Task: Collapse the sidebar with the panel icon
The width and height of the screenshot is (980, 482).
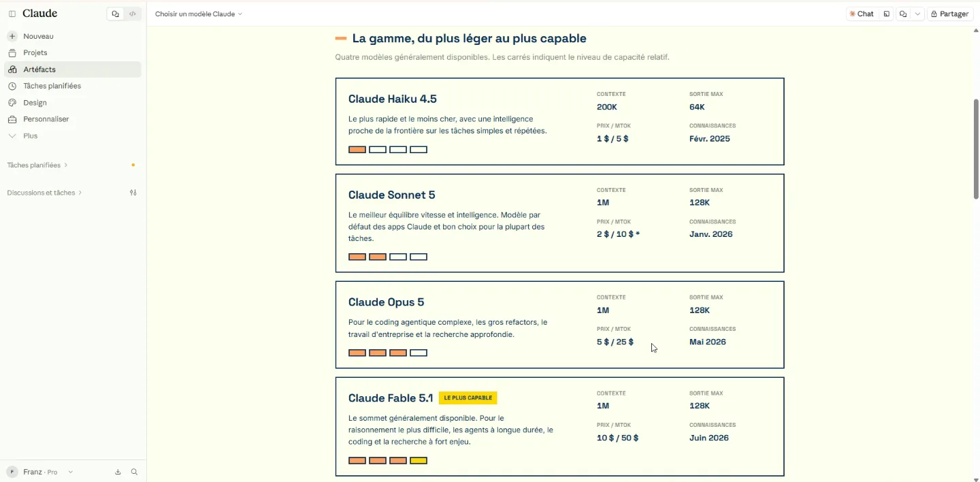Action: click(x=12, y=14)
